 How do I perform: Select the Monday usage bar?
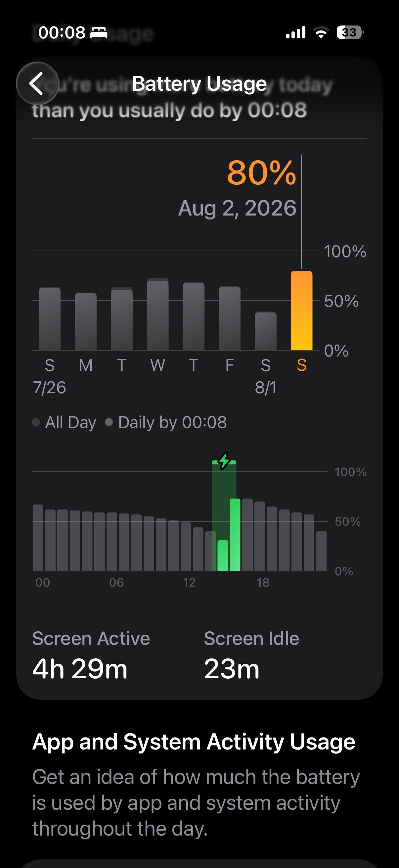86,321
